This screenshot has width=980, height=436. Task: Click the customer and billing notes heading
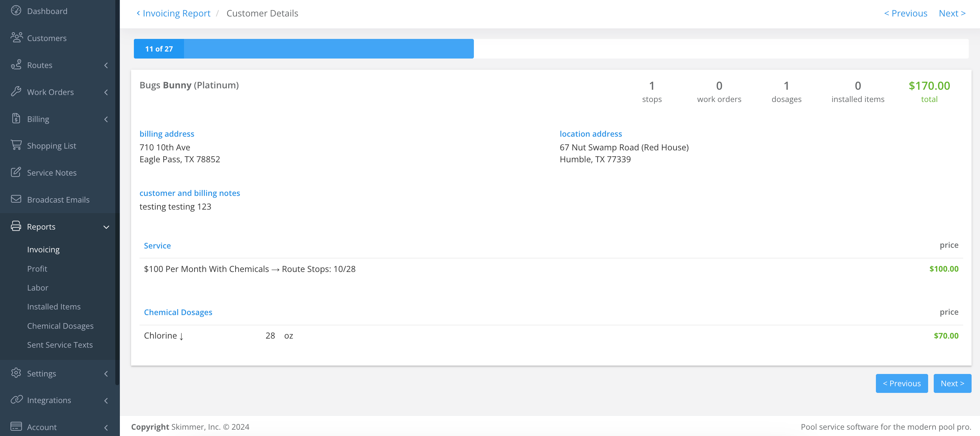click(190, 193)
